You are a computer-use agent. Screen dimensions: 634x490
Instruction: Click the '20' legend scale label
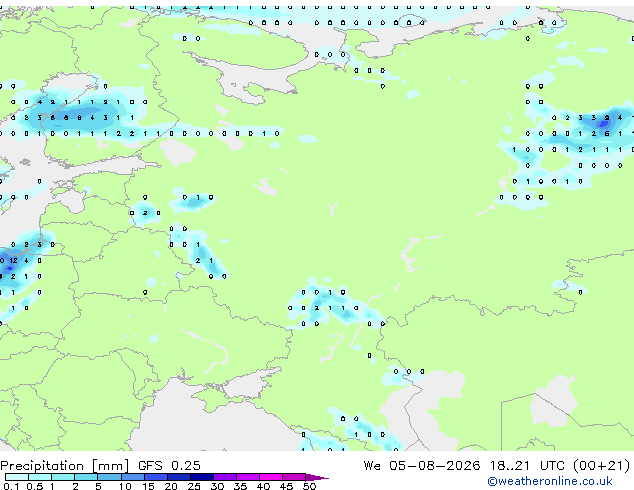click(171, 486)
